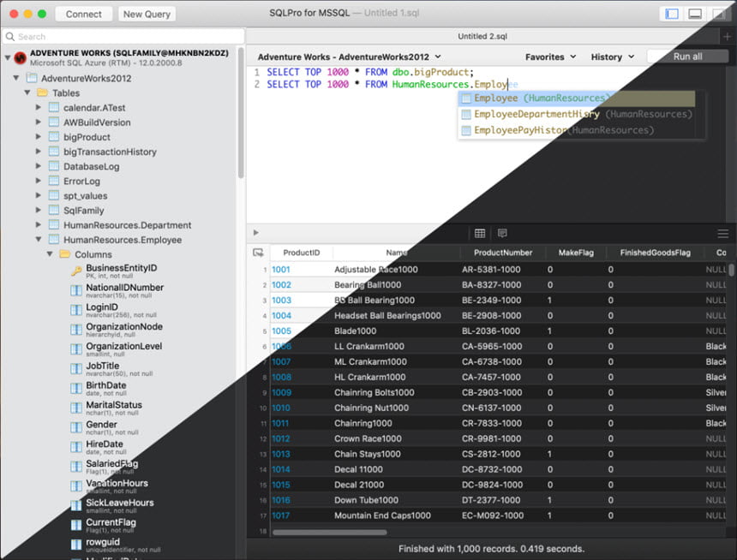The width and height of the screenshot is (737, 560).
Task: Expand the HumanResources.Department table
Action: (39, 225)
